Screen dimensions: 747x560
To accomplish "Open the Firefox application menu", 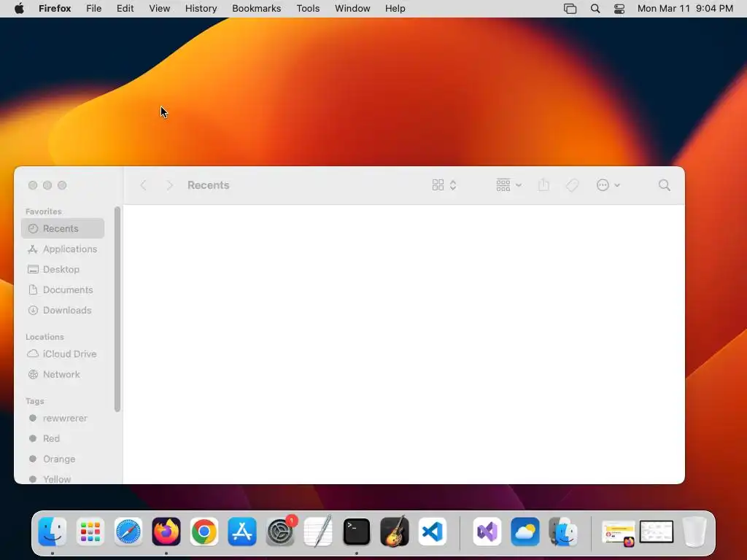I will [x=55, y=9].
